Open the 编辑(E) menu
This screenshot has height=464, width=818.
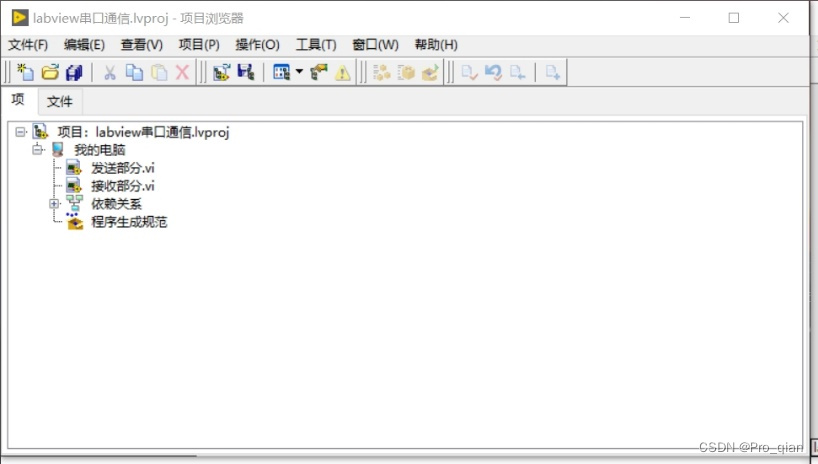pyautogui.click(x=85, y=45)
